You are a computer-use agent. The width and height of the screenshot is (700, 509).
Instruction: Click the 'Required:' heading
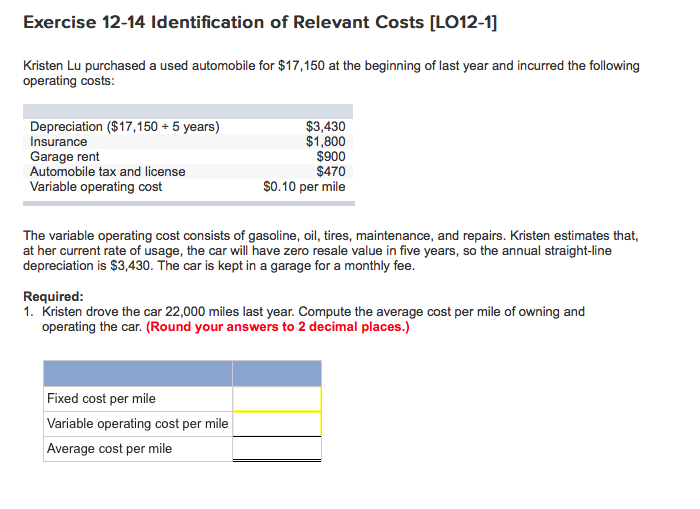53,296
